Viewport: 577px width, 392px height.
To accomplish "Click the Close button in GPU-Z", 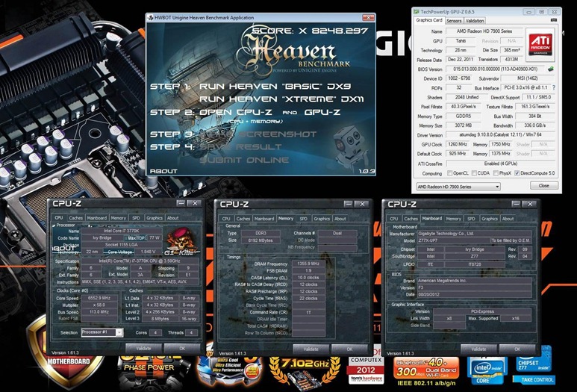I will (x=544, y=185).
